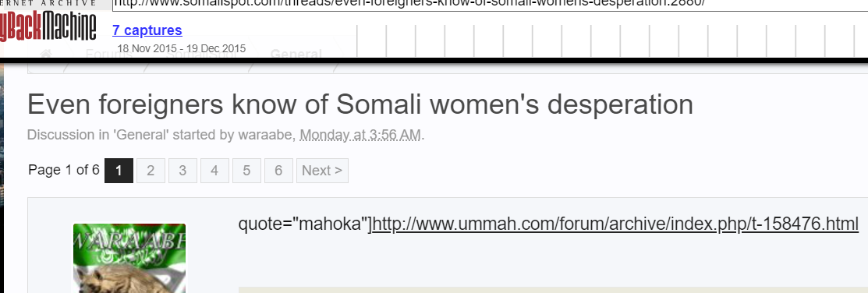Open waraabe's avatar image
This screenshot has width=868, height=293.
coord(129,258)
